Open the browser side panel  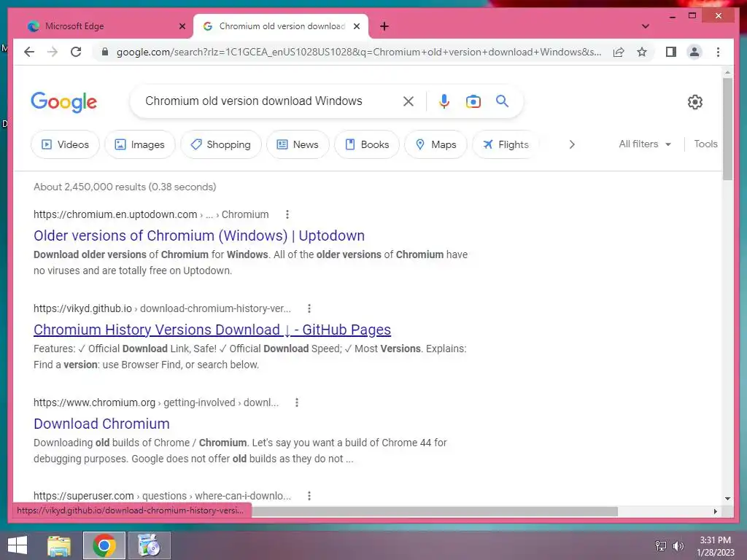click(x=671, y=52)
